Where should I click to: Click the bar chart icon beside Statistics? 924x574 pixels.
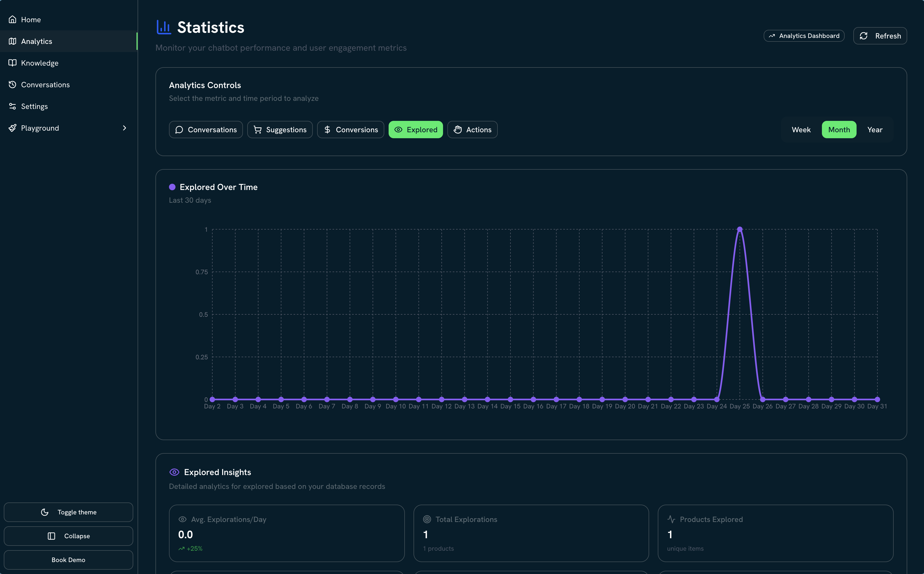pyautogui.click(x=163, y=27)
